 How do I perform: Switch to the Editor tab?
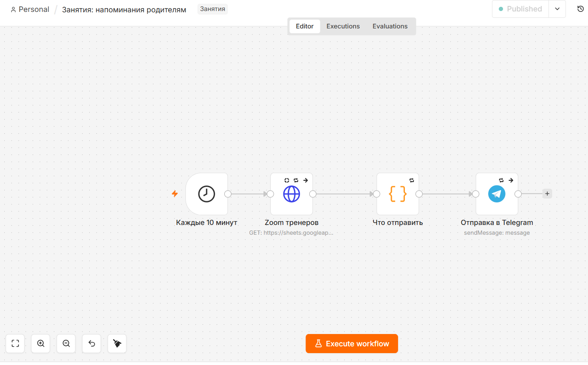[x=305, y=26]
